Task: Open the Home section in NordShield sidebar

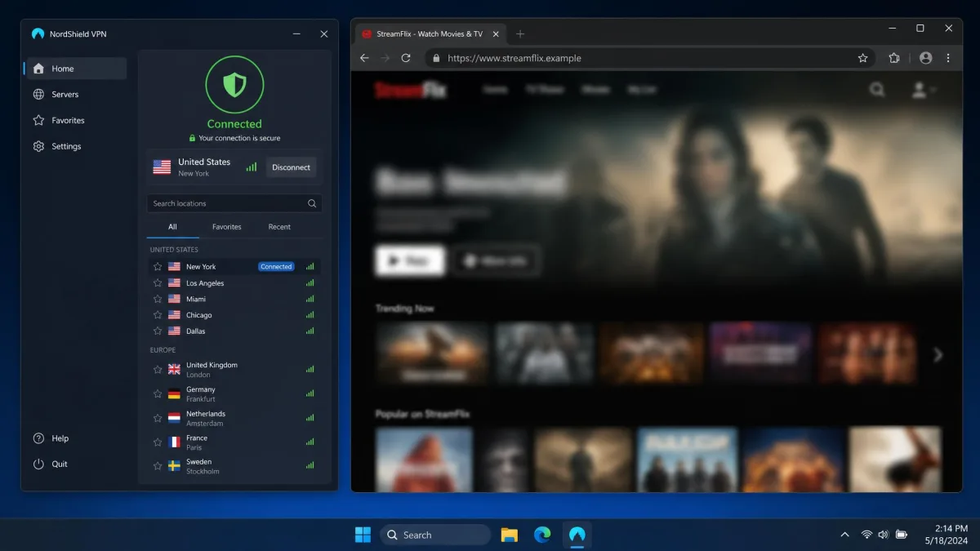Action: point(75,69)
